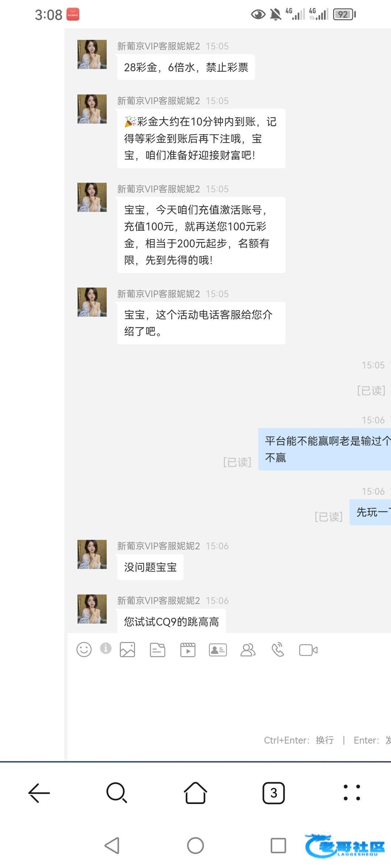Click the info icon in chat toolbar
This screenshot has height=868, width=391.
(106, 648)
